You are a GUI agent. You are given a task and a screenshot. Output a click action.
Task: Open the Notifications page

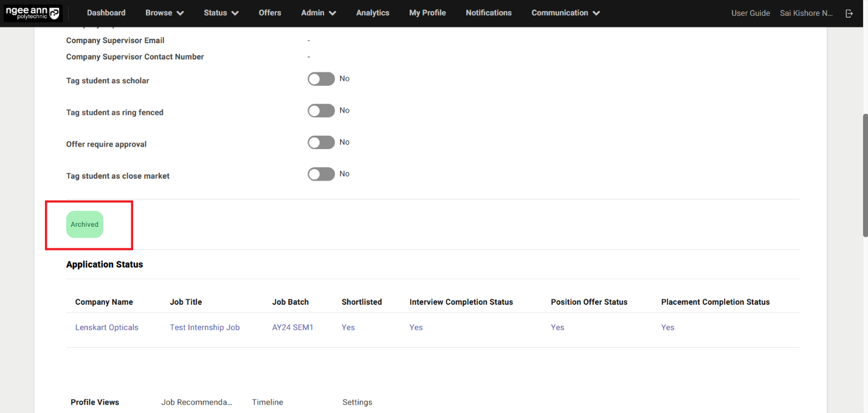[x=488, y=13]
